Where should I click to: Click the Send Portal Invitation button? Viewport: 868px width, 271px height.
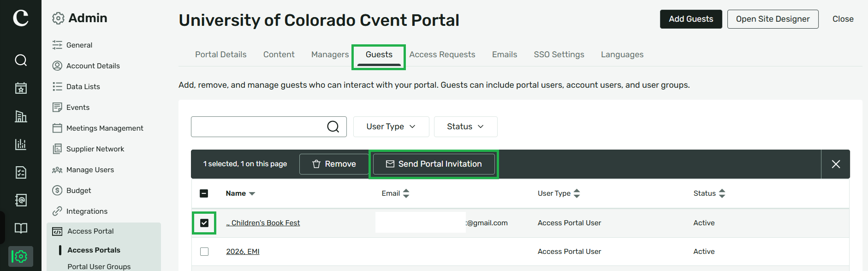[x=434, y=164]
